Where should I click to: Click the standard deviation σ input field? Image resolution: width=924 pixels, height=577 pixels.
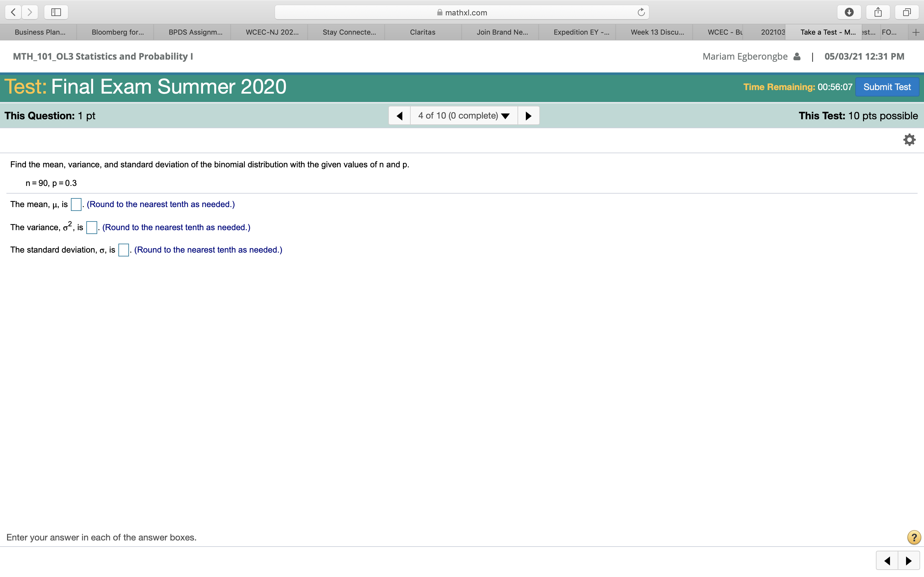(x=124, y=250)
